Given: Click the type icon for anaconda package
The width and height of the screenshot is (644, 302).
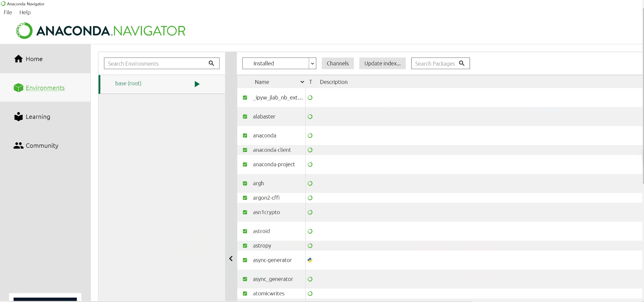Looking at the screenshot, I should point(310,135).
